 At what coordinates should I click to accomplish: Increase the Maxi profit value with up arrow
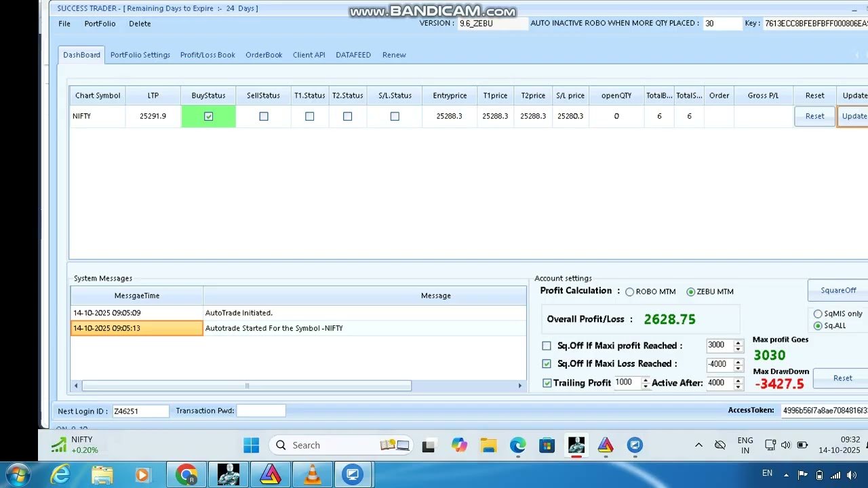738,342
